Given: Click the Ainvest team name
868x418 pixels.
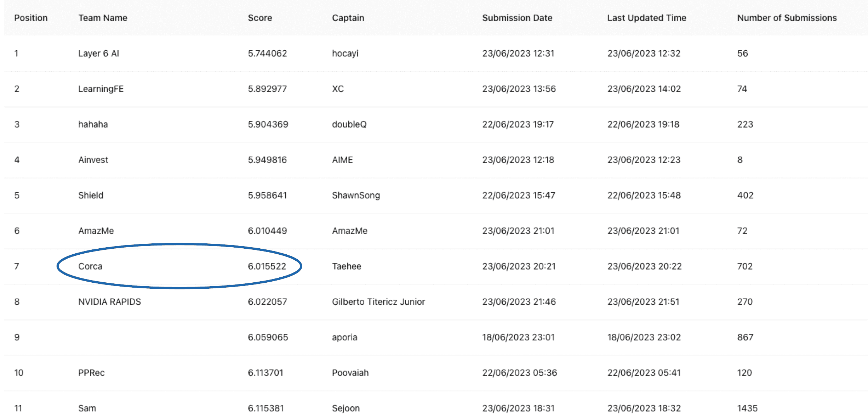Looking at the screenshot, I should [93, 160].
